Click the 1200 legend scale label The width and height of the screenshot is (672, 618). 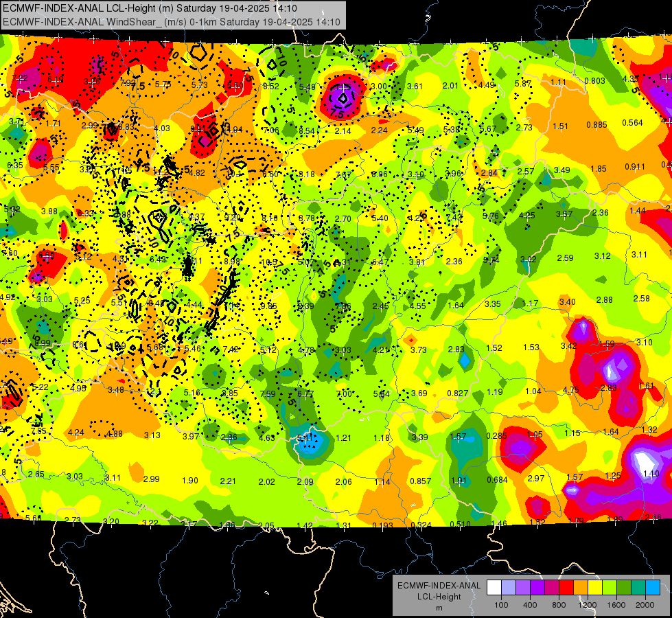pos(588,605)
